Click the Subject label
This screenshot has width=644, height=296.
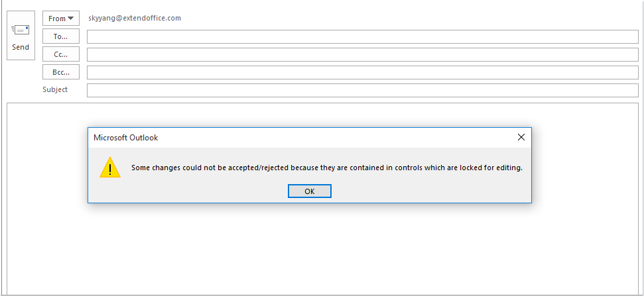click(55, 89)
